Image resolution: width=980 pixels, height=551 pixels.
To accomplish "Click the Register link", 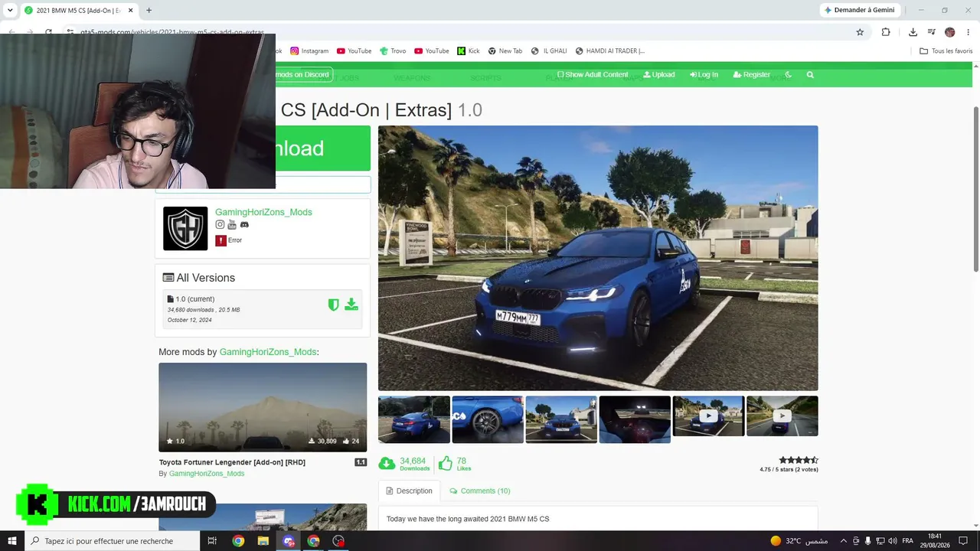I will [x=752, y=75].
